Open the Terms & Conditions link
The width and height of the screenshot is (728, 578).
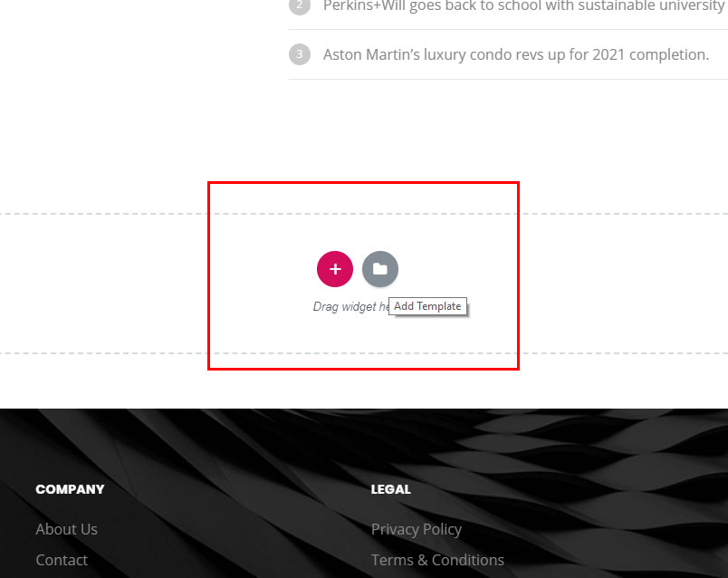click(x=437, y=560)
